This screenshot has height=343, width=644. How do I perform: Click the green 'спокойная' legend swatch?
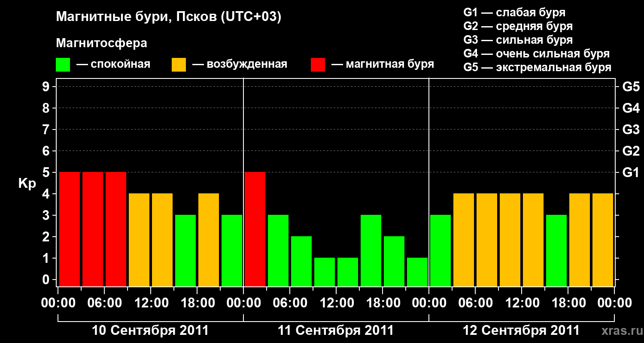point(63,65)
